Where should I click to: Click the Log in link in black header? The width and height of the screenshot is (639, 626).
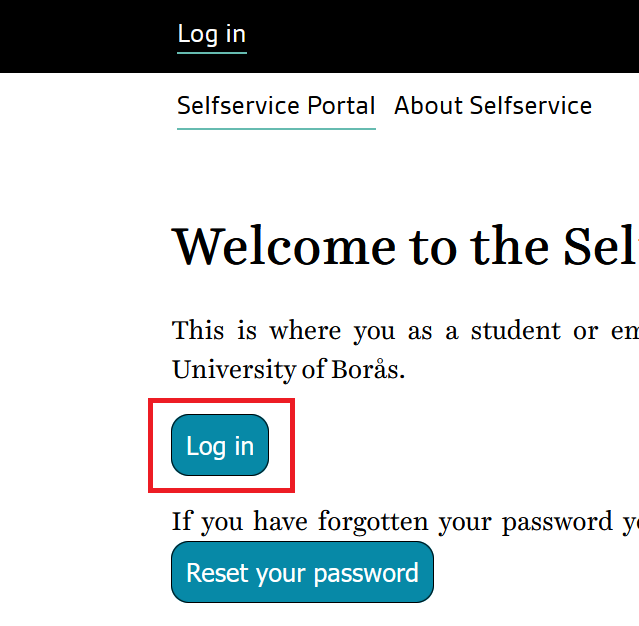211,34
